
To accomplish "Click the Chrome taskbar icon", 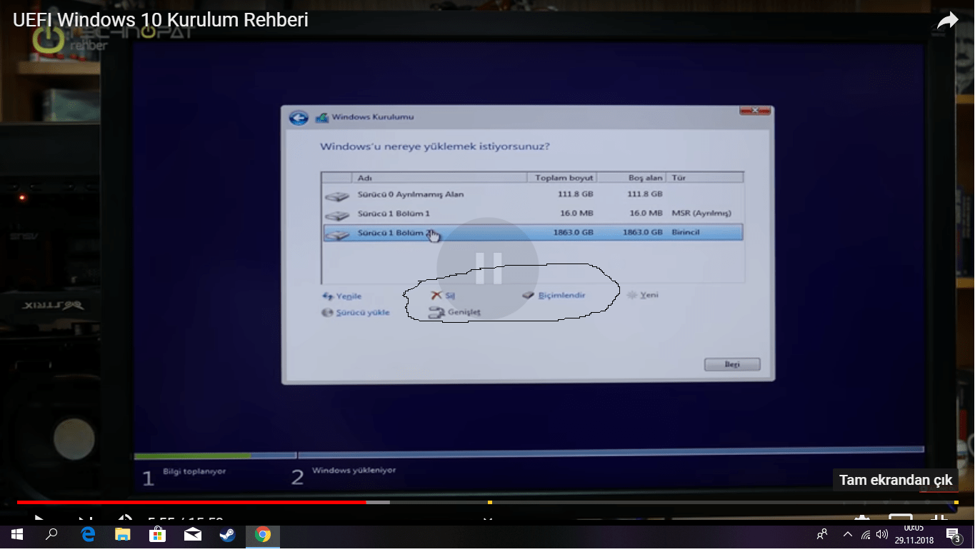I will point(262,534).
